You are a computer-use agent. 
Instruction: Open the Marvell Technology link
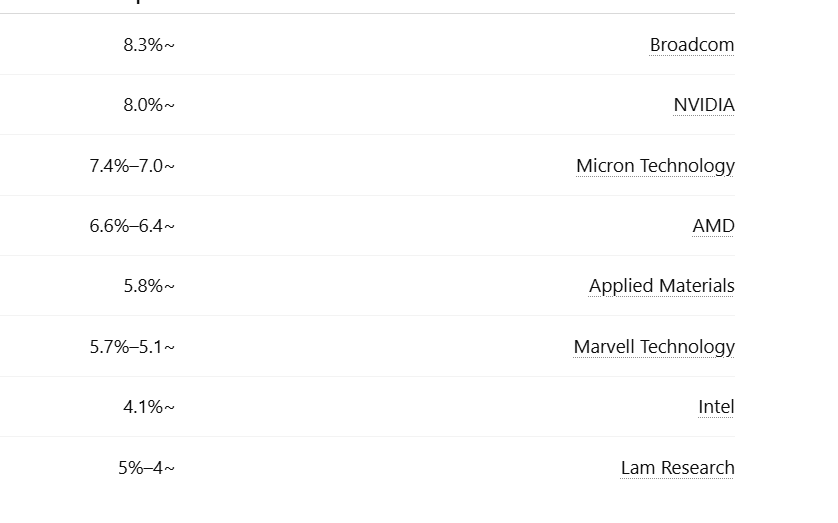654,347
